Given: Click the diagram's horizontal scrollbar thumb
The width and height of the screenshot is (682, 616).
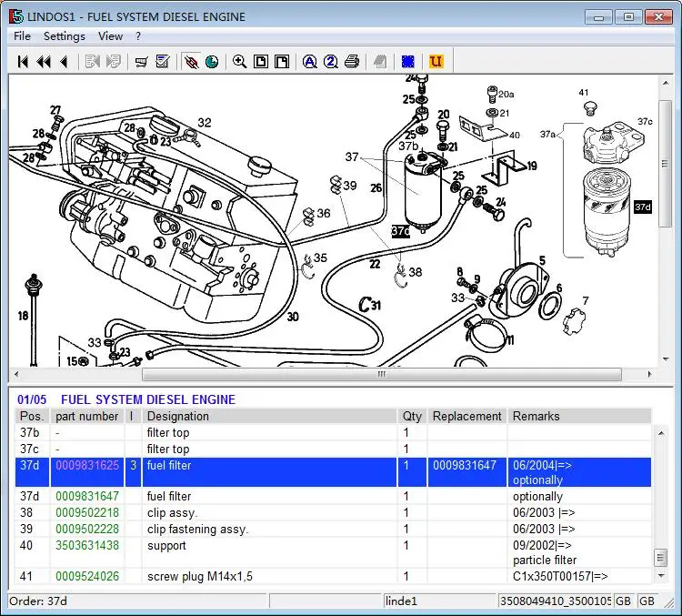Looking at the screenshot, I should 382,374.
